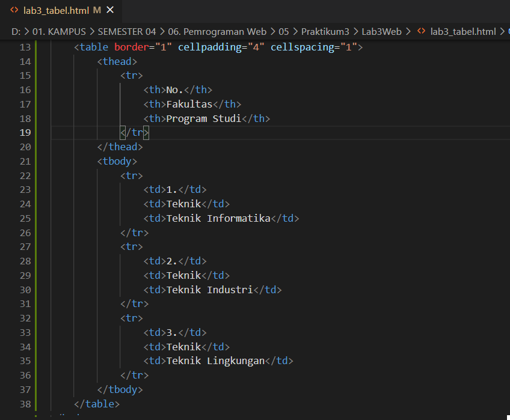The height and width of the screenshot is (420, 510).
Task: Click the opening tr tag on line 27
Action: tap(132, 247)
